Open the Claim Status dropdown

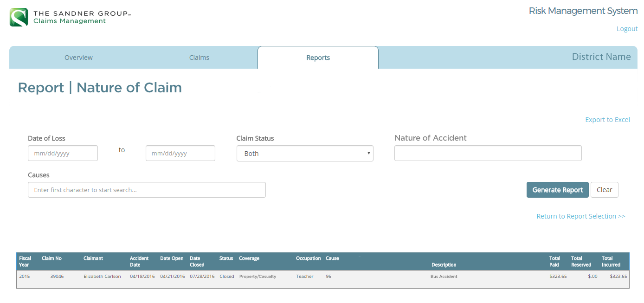tap(305, 154)
